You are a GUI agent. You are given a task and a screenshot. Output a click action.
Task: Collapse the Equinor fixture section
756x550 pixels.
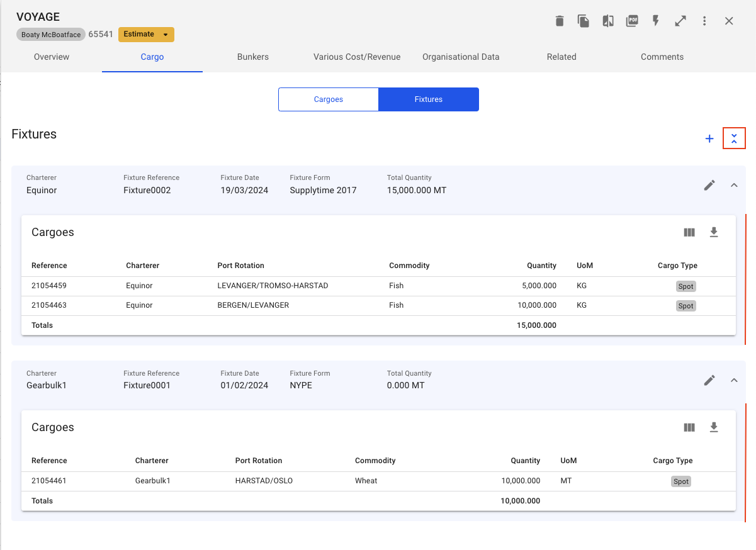tap(734, 185)
